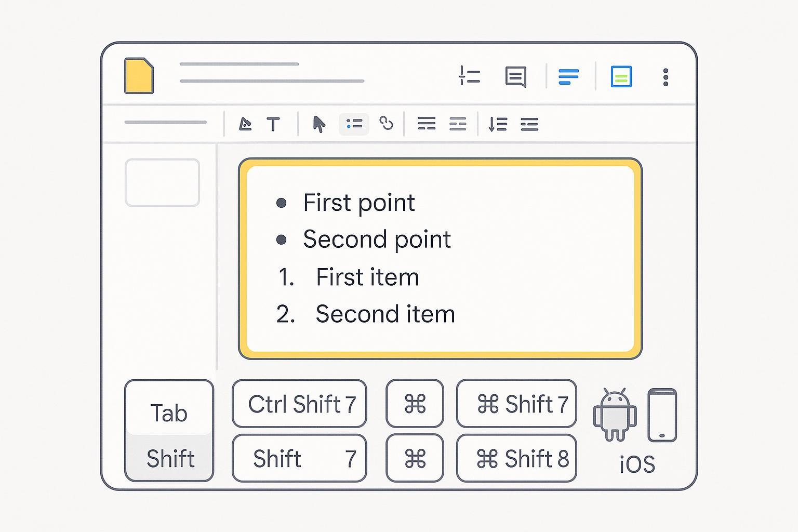Click the blue-framed layout icon

tap(621, 77)
